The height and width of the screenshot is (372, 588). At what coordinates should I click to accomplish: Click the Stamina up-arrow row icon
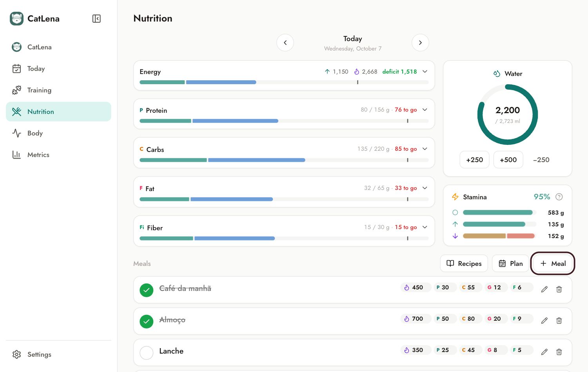455,224
